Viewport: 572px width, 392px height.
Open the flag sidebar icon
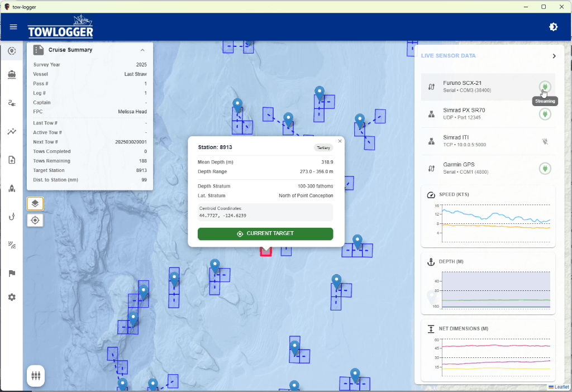[12, 274]
